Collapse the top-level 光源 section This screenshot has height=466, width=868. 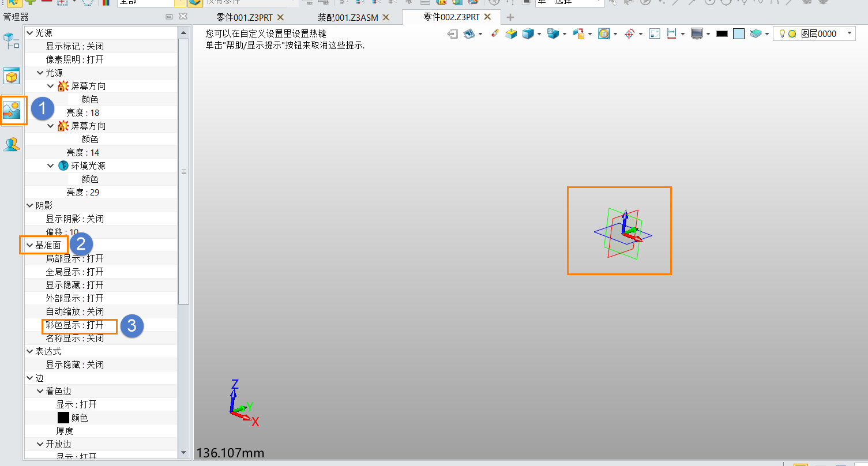pyautogui.click(x=30, y=33)
